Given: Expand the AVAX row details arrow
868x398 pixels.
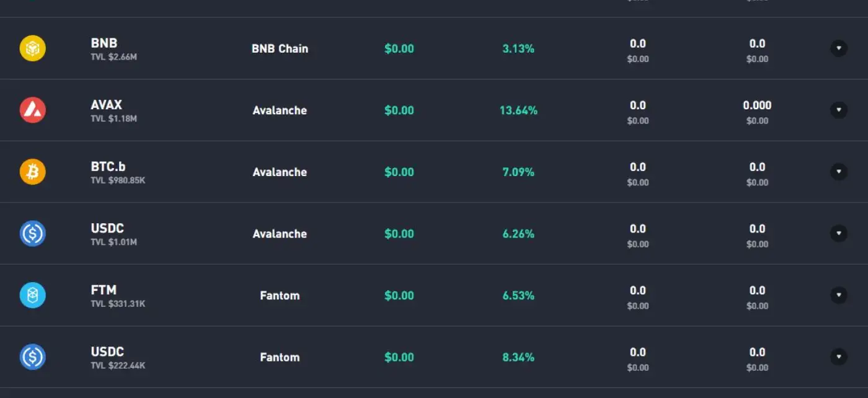Looking at the screenshot, I should pyautogui.click(x=838, y=110).
